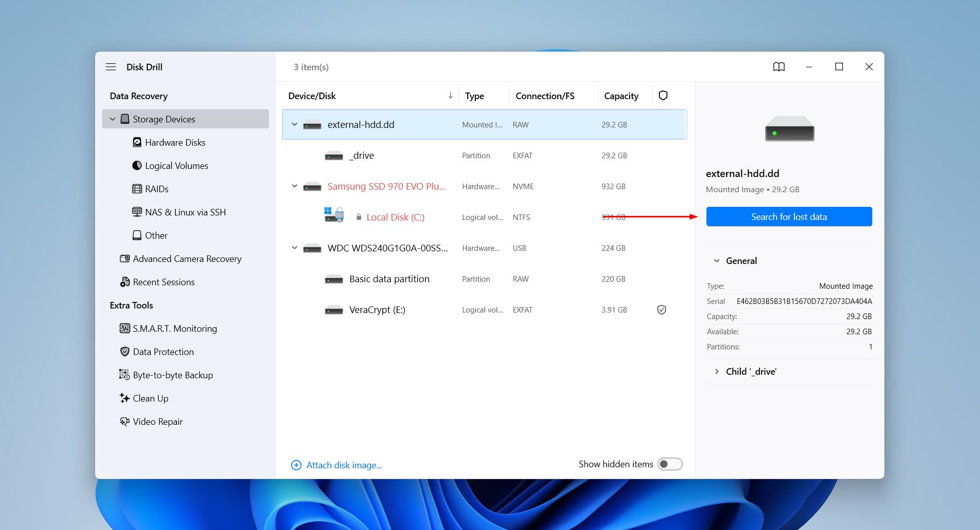Open Logical Volumes in sidebar

(x=176, y=166)
